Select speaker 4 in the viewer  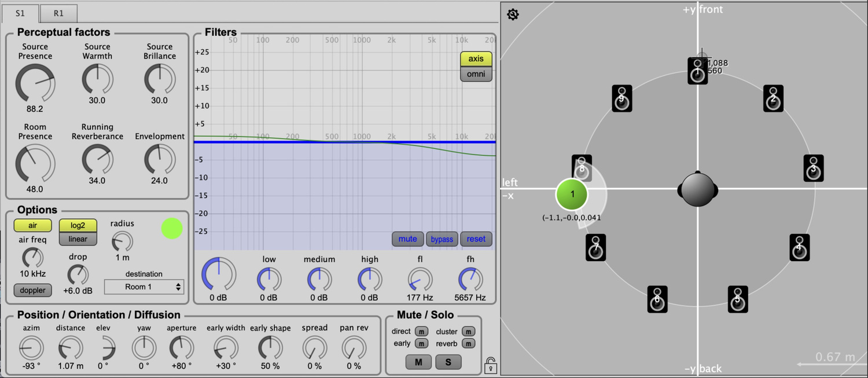(799, 248)
